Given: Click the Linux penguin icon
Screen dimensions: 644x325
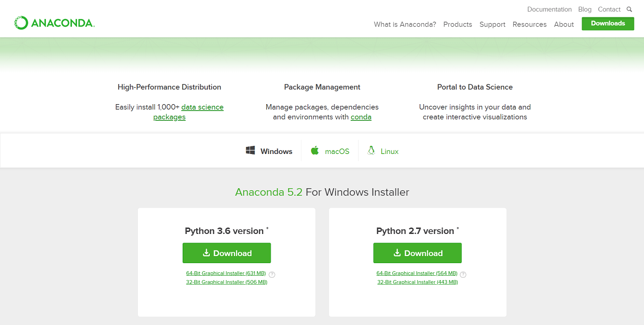Looking at the screenshot, I should (371, 150).
